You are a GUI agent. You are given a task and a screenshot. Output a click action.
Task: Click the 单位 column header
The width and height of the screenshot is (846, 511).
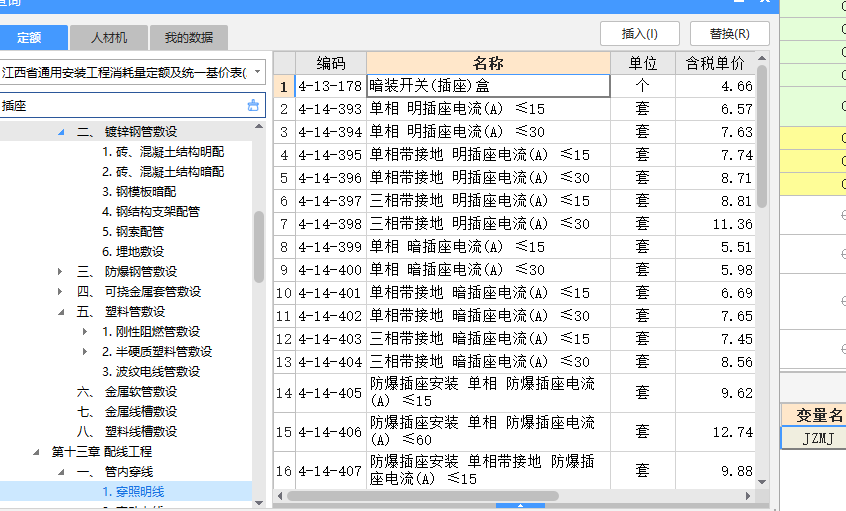643,63
